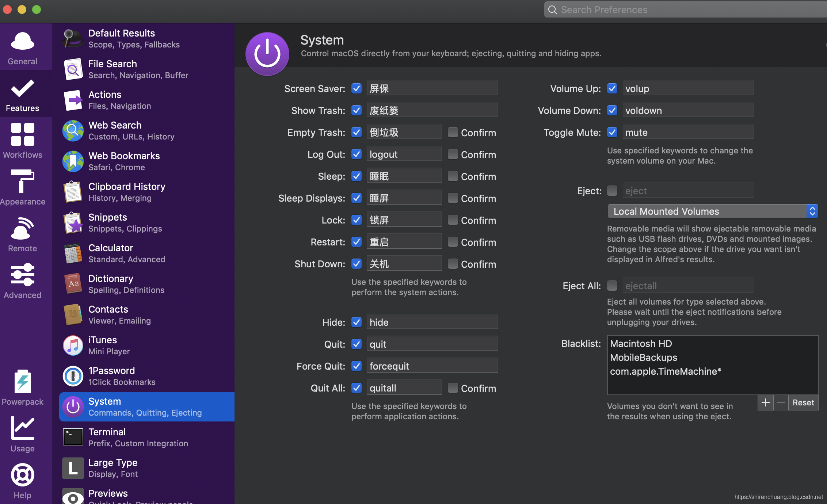
Task: Select the Web Search feature icon
Action: coord(73,131)
